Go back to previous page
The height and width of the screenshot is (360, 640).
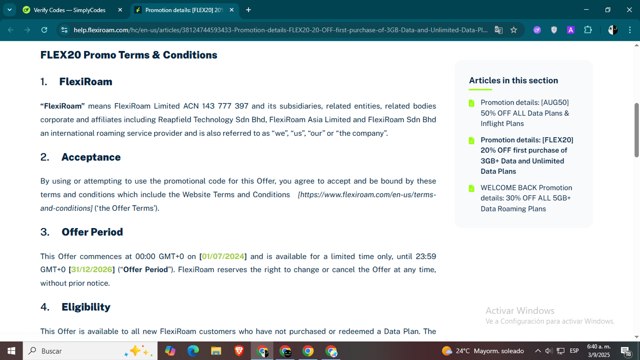pos(11,30)
